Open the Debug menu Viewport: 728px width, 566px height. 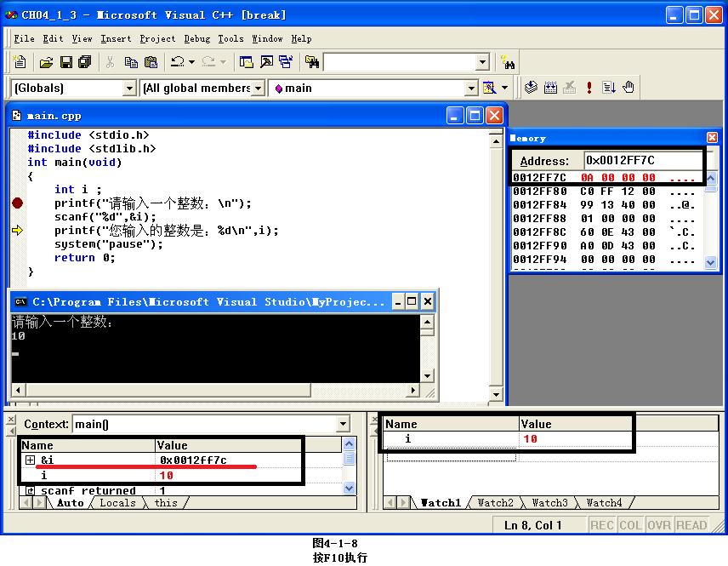196,38
